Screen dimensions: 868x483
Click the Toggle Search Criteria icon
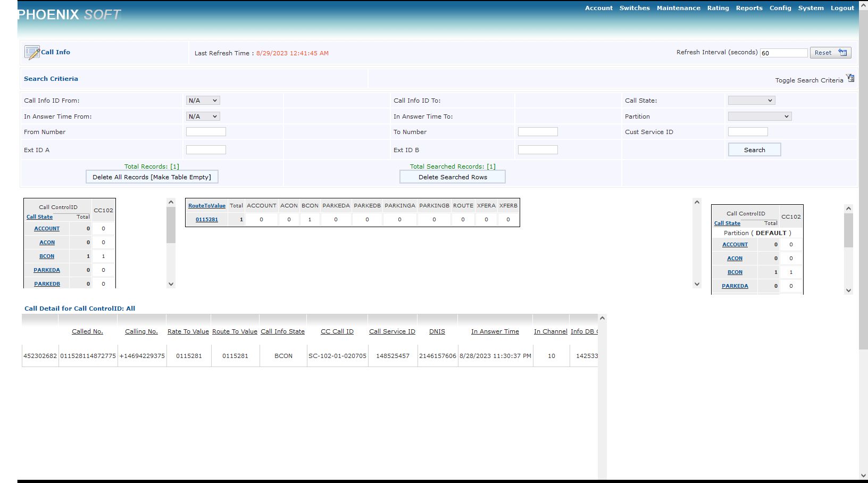click(850, 79)
